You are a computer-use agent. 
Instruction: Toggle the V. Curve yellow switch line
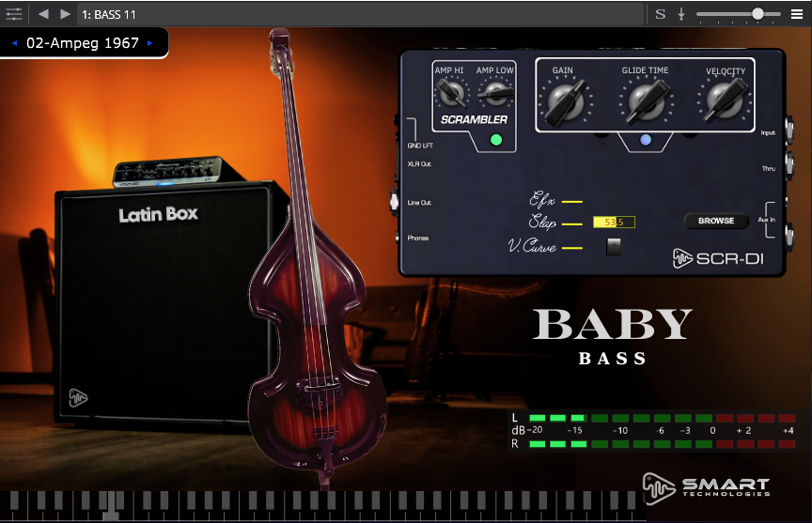point(571,248)
